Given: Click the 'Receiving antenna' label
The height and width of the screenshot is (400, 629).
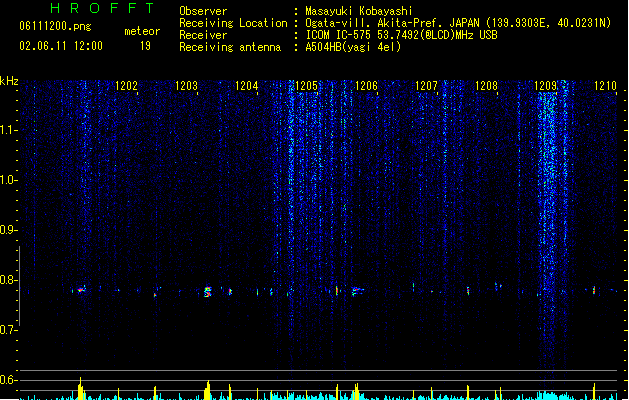Looking at the screenshot, I should [230, 47].
